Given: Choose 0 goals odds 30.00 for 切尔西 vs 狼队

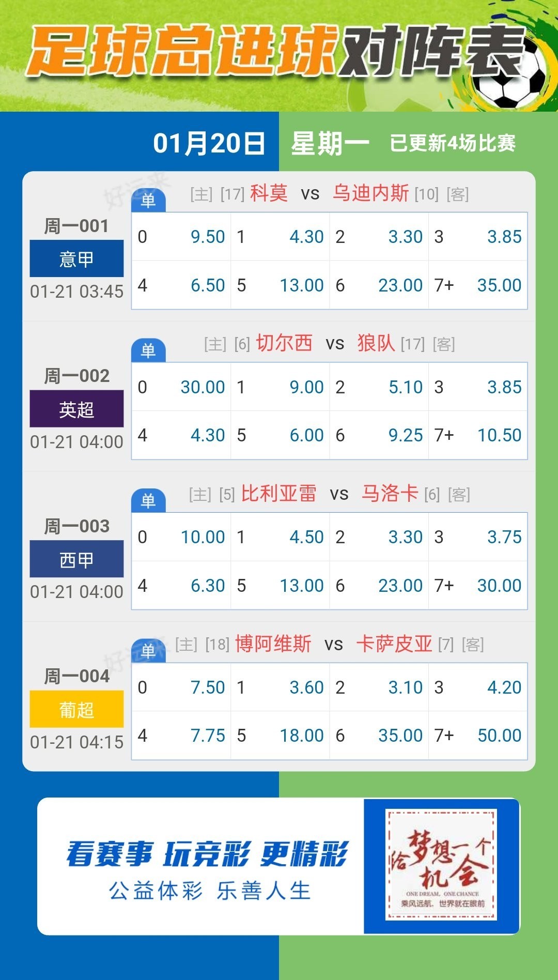Looking at the screenshot, I should tap(181, 387).
